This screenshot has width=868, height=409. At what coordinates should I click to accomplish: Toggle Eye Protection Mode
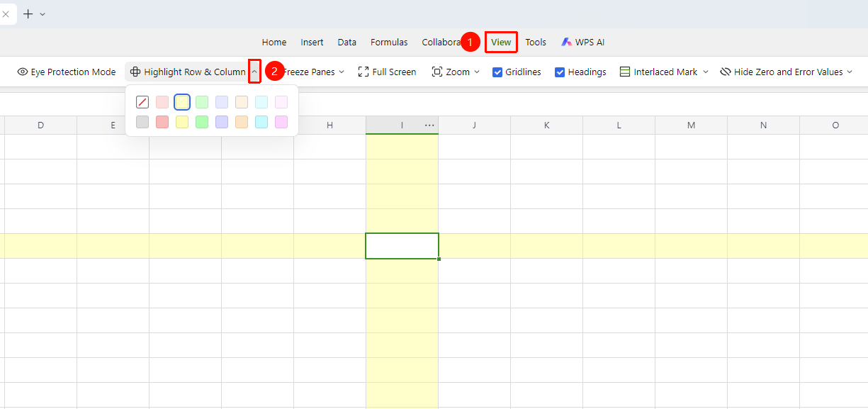[66, 72]
